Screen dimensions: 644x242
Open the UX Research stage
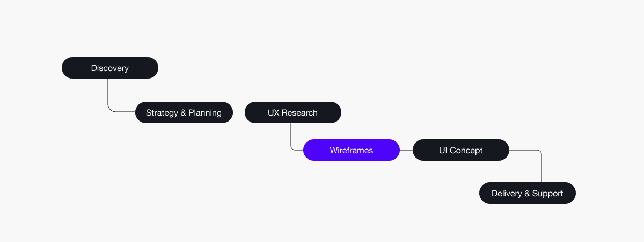(293, 112)
